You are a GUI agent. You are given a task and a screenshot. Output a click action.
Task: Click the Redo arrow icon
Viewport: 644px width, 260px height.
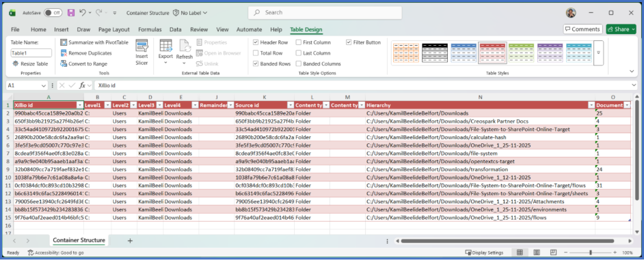pos(98,13)
